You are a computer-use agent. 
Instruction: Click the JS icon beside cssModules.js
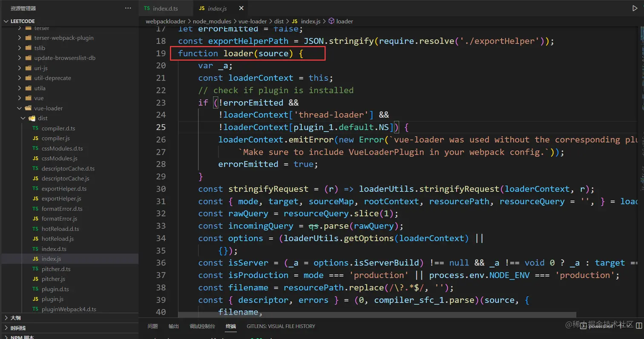coord(35,158)
